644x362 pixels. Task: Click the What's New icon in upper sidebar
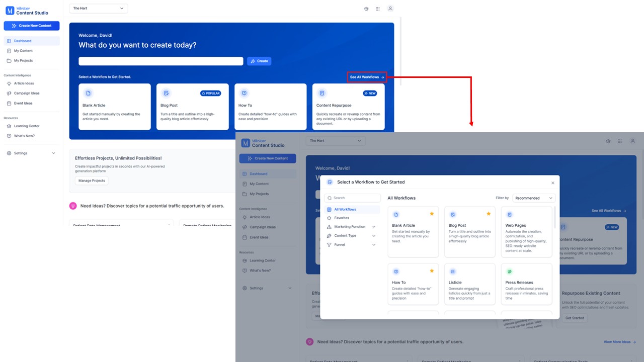[x=9, y=136]
